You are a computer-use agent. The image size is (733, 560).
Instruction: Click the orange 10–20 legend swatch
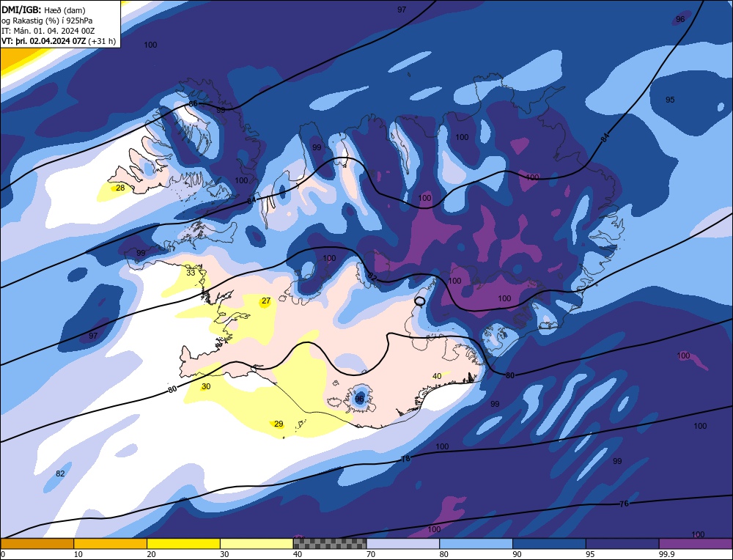pyautogui.click(x=111, y=543)
